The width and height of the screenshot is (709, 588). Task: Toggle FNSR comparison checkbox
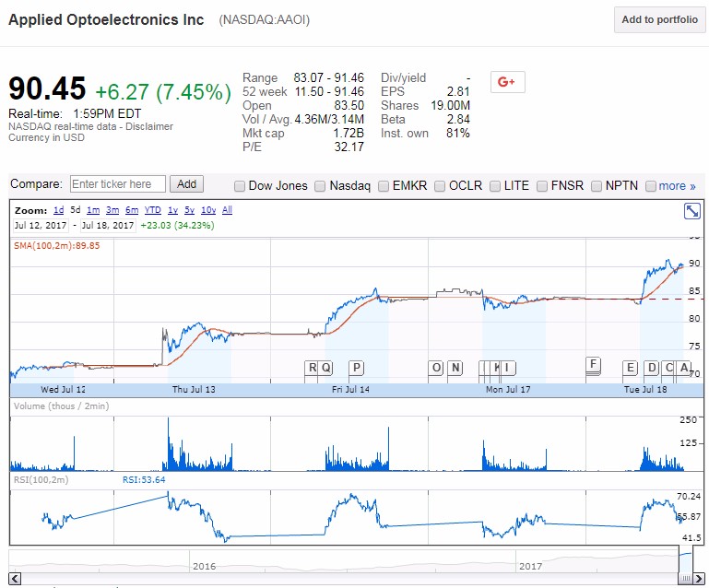pos(542,186)
